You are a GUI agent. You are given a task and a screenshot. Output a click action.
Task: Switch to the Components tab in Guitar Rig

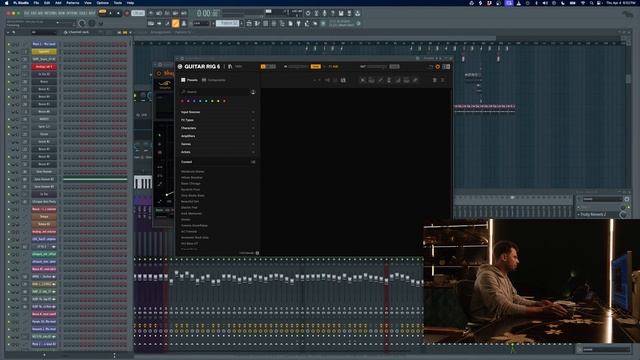tap(214, 80)
